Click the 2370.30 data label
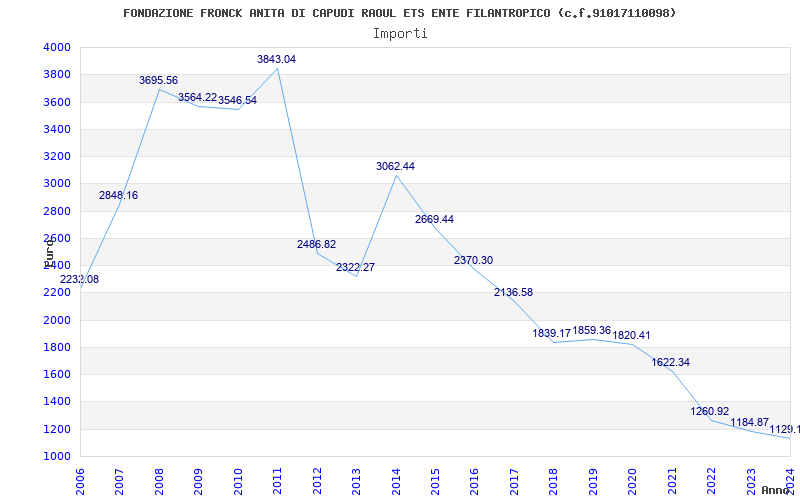This screenshot has height=500, width=800. [473, 260]
